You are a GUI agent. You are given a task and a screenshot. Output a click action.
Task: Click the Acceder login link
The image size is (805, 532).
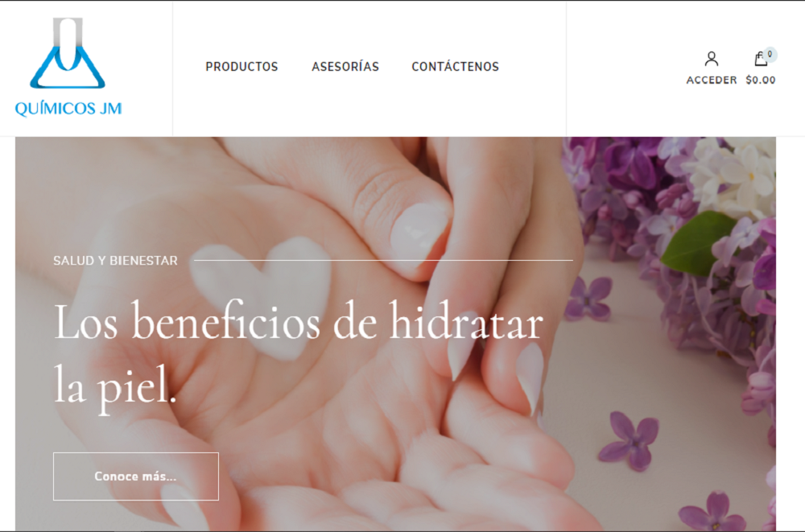(711, 80)
